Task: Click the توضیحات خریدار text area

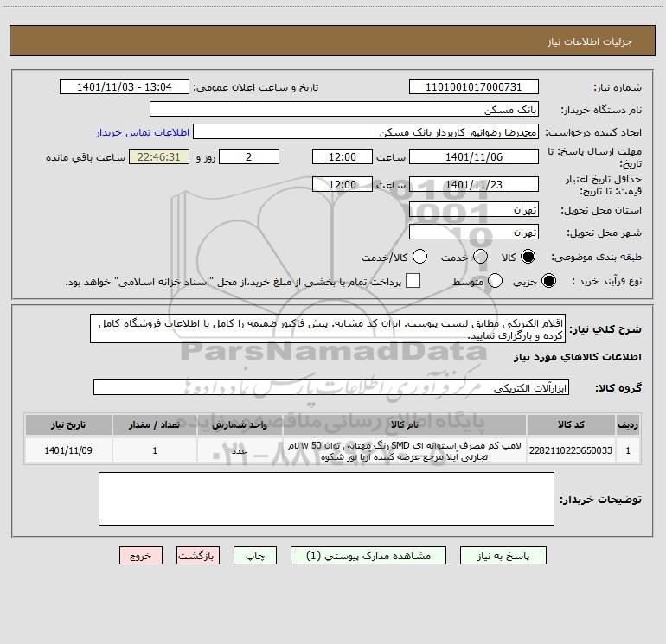Action: [326, 499]
